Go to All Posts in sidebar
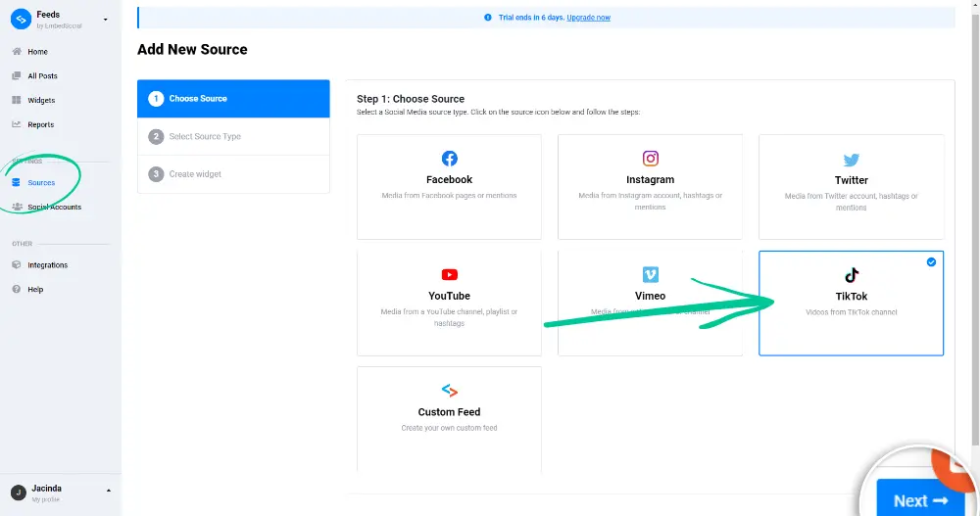 pyautogui.click(x=42, y=75)
